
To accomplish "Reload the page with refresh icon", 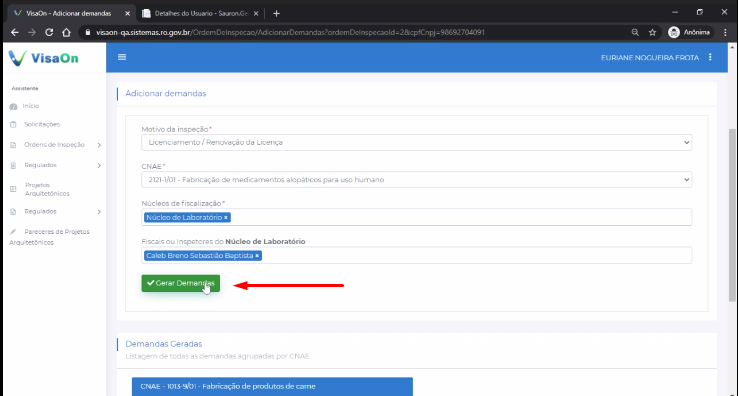I will (x=49, y=32).
